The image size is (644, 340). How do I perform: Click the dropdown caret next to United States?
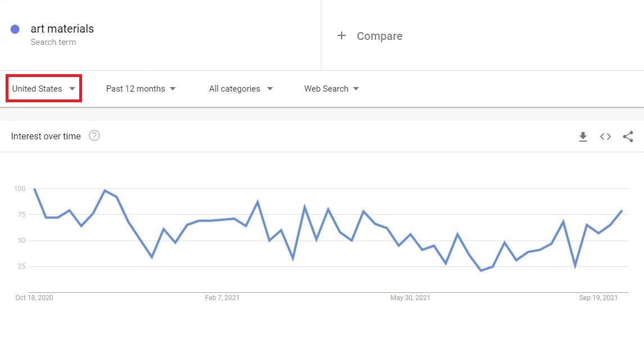pyautogui.click(x=72, y=88)
